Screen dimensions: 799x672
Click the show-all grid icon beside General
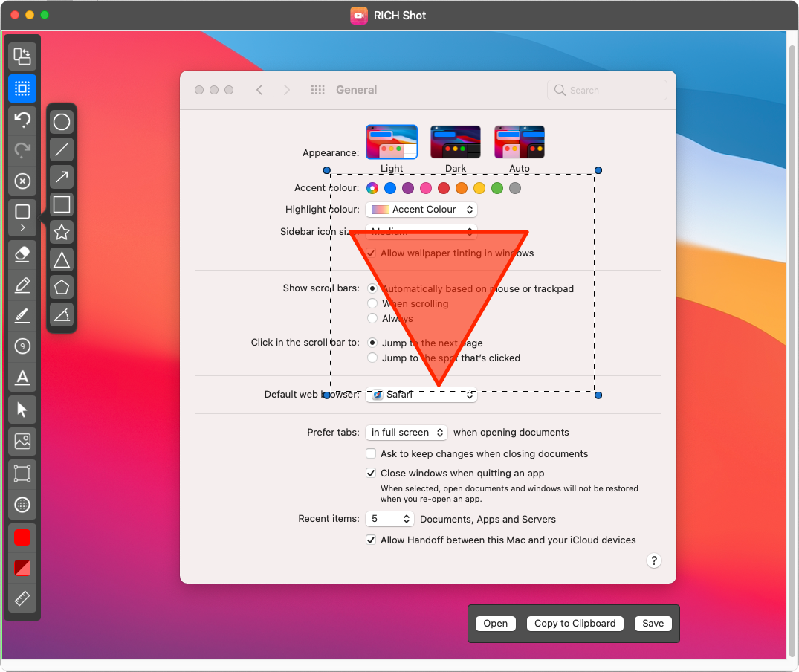(x=318, y=90)
